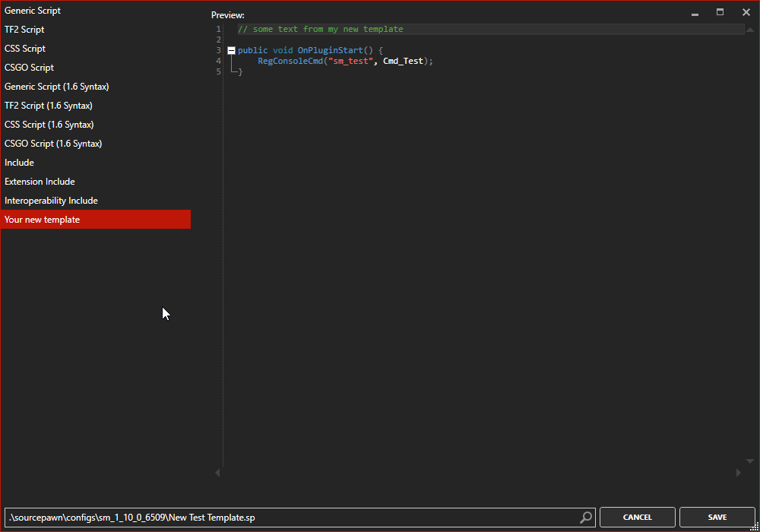Close the template window
Image resolution: width=760 pixels, height=532 pixels.
click(746, 12)
